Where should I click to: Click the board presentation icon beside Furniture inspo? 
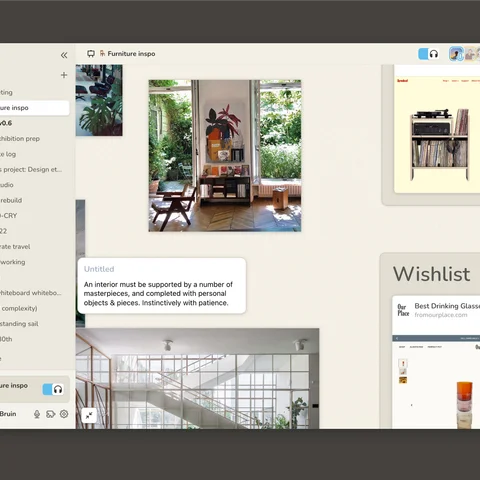click(91, 54)
